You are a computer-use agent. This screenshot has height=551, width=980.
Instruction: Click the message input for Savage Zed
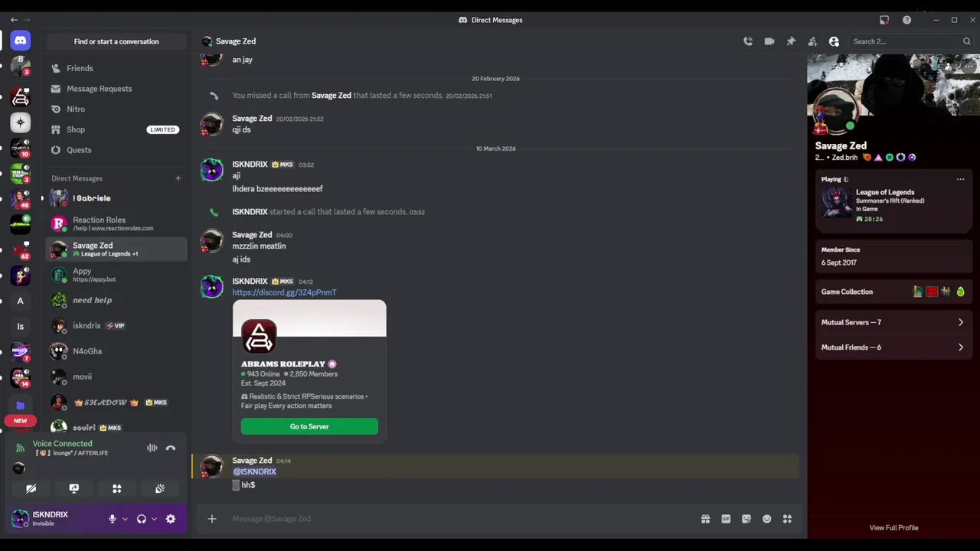pyautogui.click(x=459, y=519)
